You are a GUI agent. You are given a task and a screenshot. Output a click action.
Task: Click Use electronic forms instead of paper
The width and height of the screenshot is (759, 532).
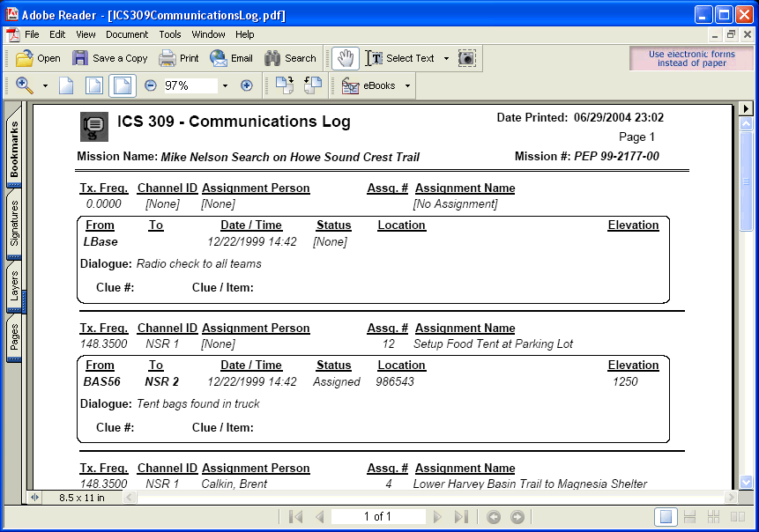tap(693, 57)
